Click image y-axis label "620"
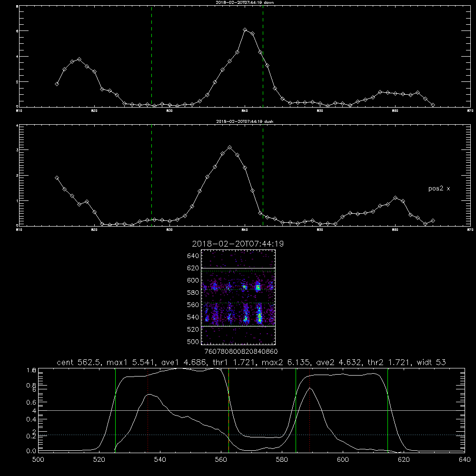This screenshot has width=476, height=476. pyautogui.click(x=193, y=268)
